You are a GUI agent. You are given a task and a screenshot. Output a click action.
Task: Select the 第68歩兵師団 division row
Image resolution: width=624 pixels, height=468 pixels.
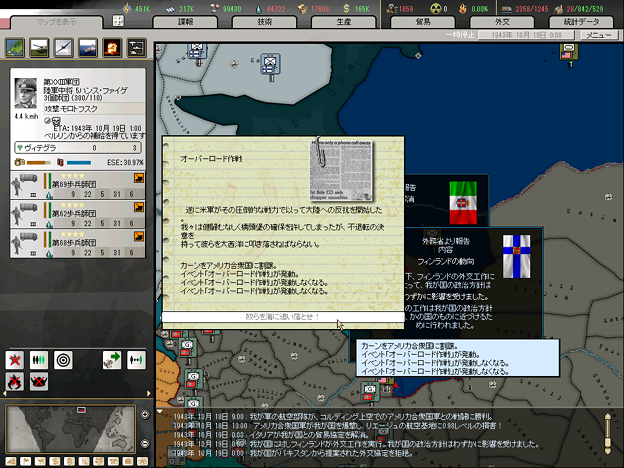coord(78,244)
